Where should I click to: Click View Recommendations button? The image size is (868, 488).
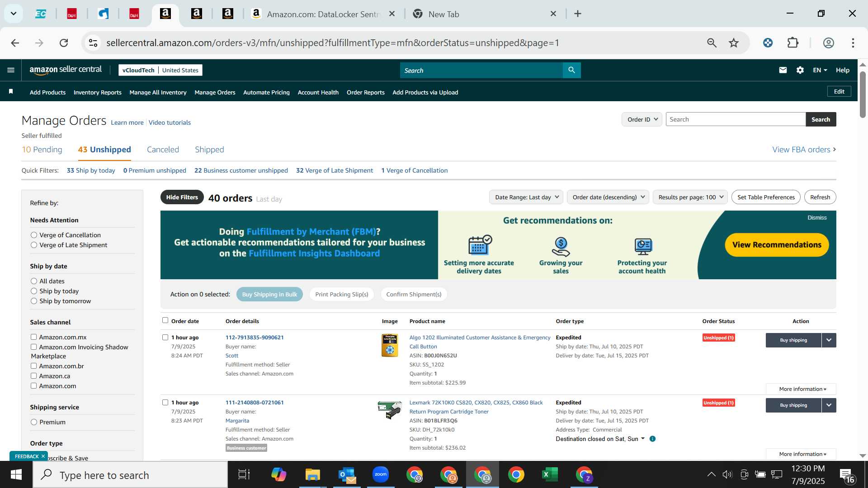tap(777, 244)
